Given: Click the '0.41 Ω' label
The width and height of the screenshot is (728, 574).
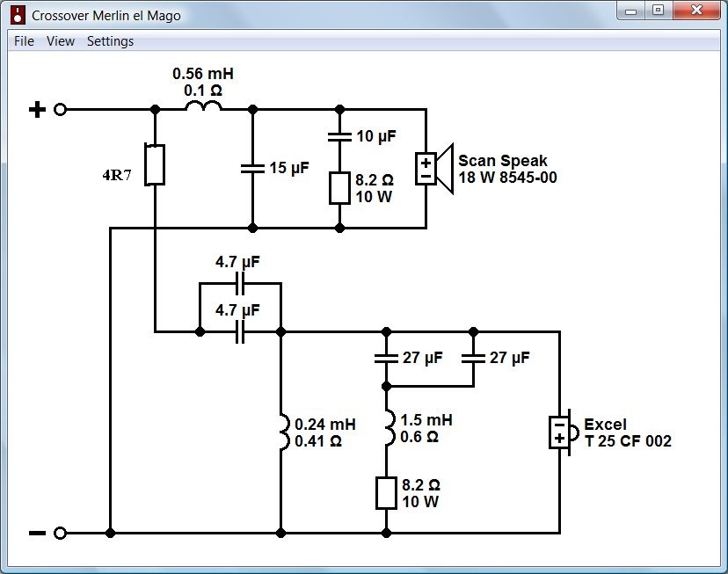Looking at the screenshot, I should (x=318, y=440).
